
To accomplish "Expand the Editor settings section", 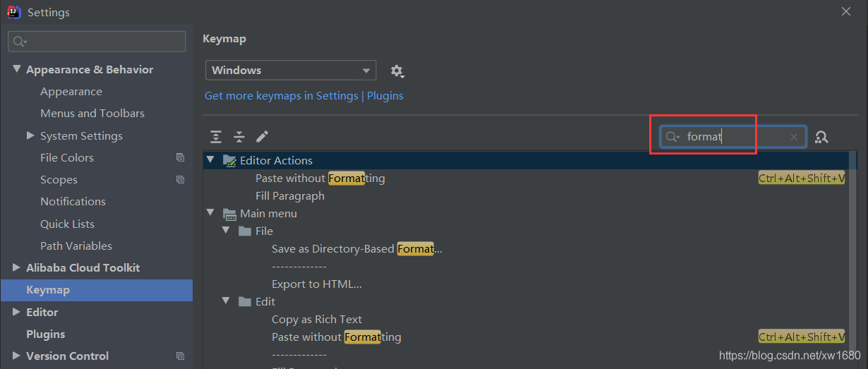I will coord(17,312).
